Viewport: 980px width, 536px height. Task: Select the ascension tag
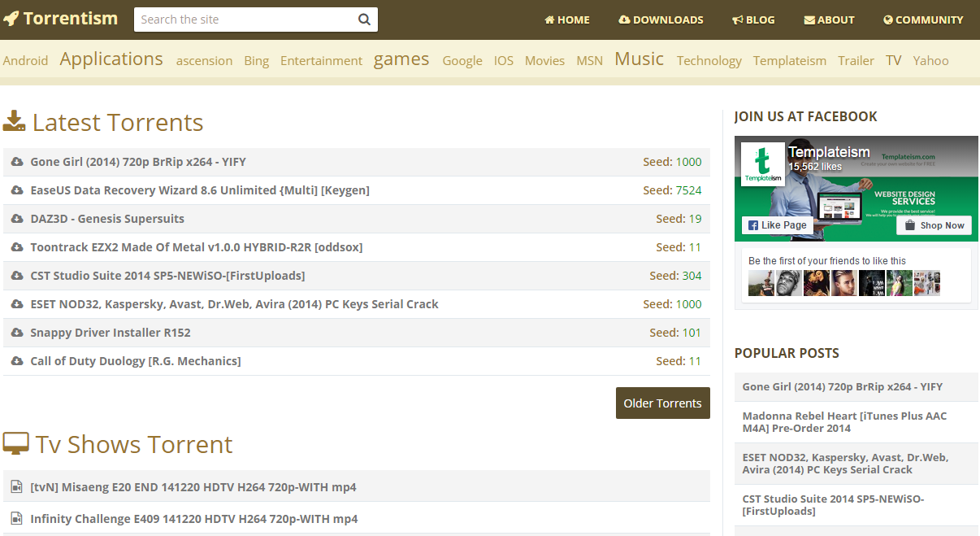[x=204, y=60]
